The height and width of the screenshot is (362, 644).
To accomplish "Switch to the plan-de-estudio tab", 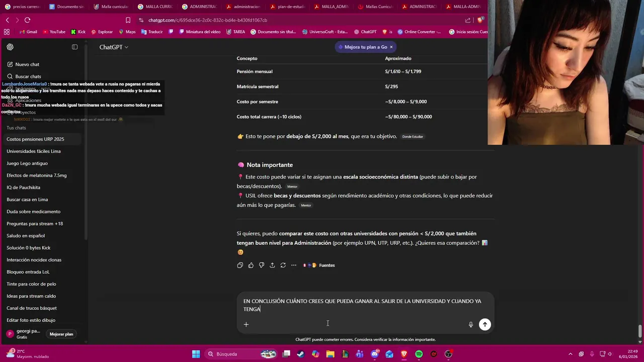I will coord(288,7).
